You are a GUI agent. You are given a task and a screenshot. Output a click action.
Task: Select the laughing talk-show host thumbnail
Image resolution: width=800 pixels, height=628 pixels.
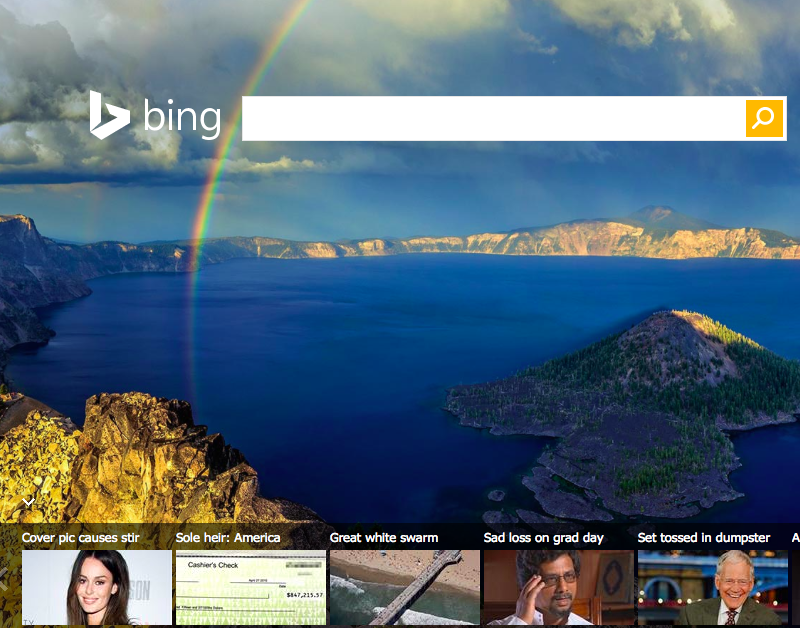point(713,587)
